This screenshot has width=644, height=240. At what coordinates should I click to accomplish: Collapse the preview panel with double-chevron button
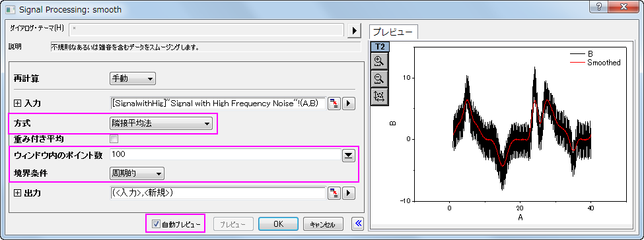click(358, 224)
